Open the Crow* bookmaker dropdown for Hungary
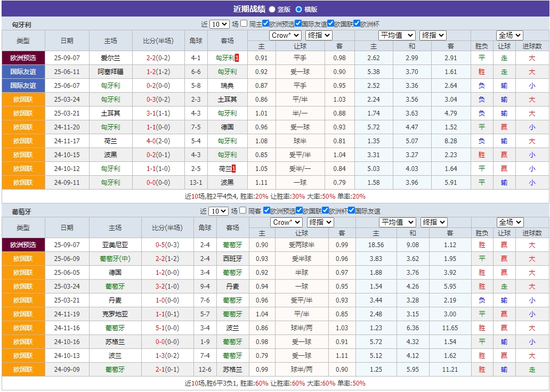This screenshot has width=550, height=392. [x=286, y=35]
